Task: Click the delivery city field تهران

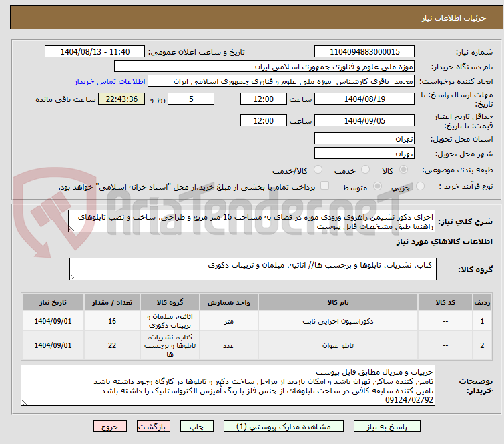Action: pyautogui.click(x=364, y=154)
